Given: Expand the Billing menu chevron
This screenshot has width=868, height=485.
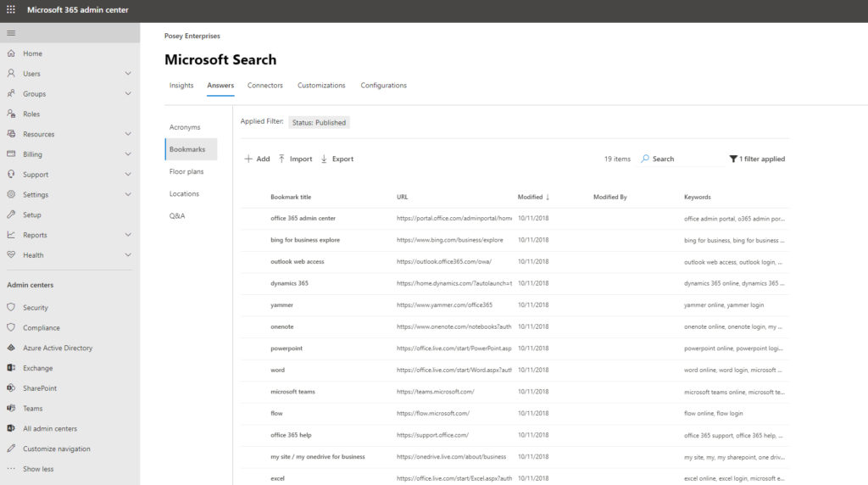Looking at the screenshot, I should (128, 154).
